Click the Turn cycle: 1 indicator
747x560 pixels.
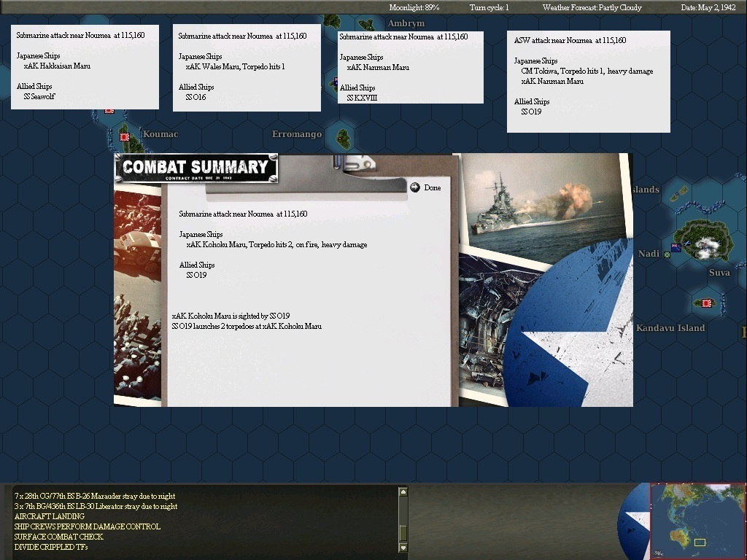(489, 7)
